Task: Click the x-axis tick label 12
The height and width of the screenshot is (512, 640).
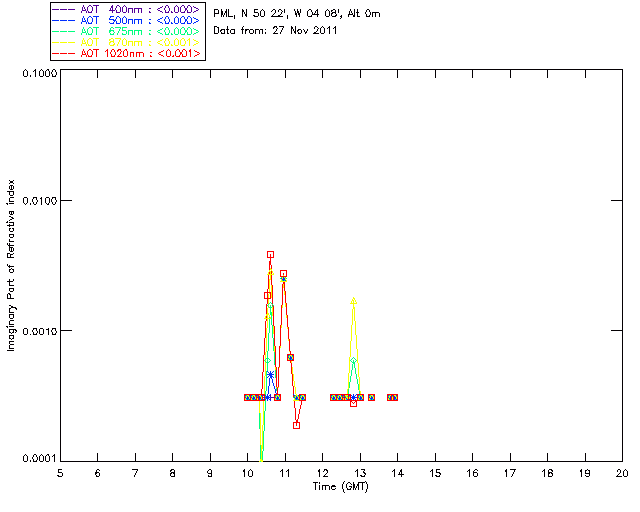Action: 322,473
